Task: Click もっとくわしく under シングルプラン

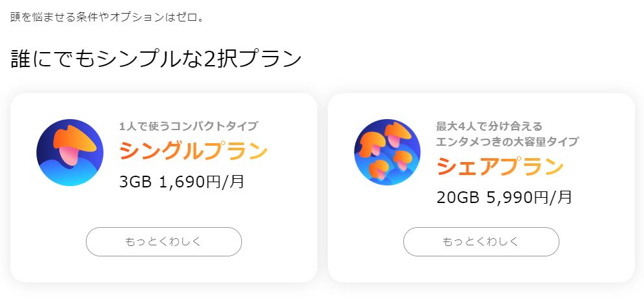Action: click(x=164, y=241)
